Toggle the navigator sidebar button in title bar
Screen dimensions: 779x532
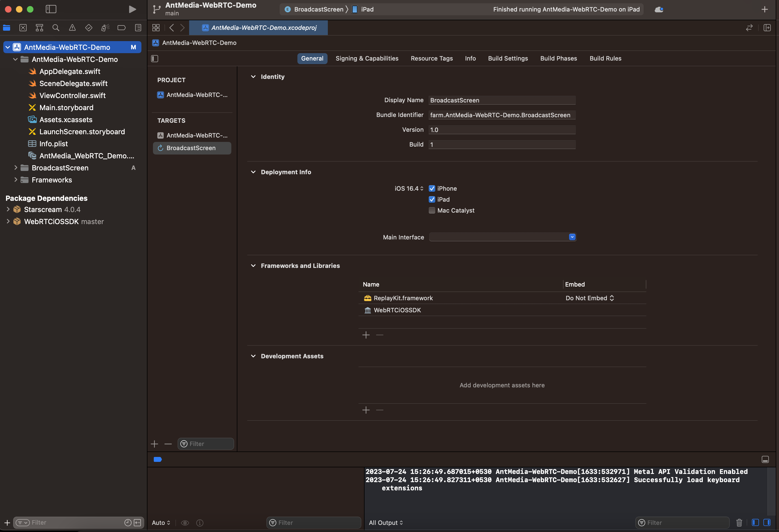pyautogui.click(x=51, y=9)
